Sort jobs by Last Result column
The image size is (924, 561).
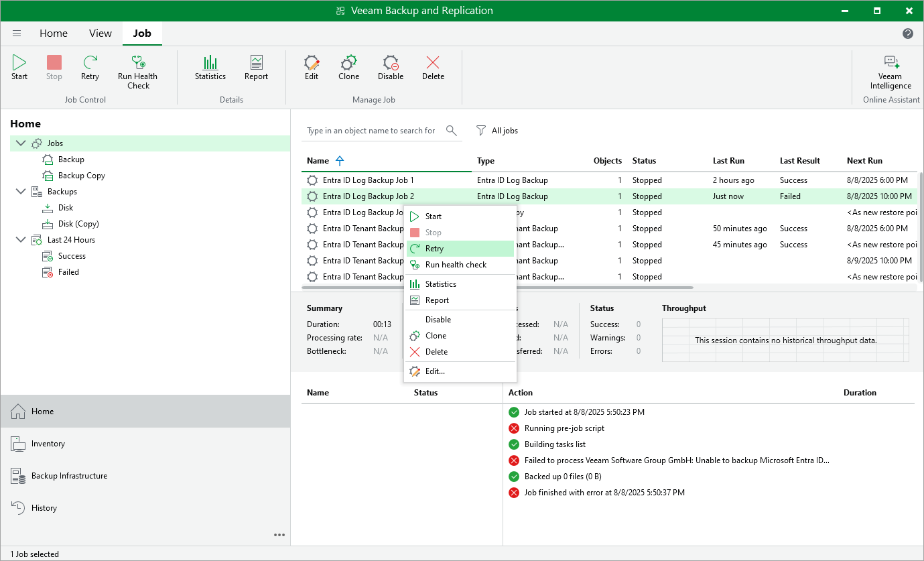800,161
